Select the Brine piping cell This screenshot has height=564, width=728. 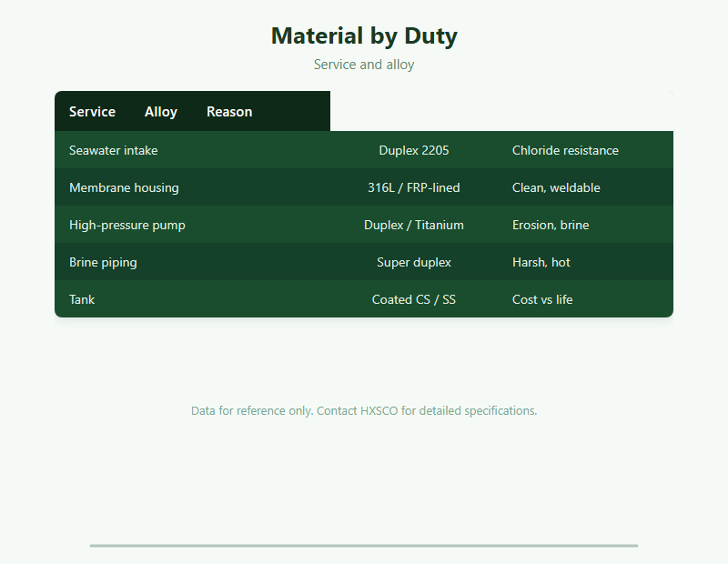192,262
